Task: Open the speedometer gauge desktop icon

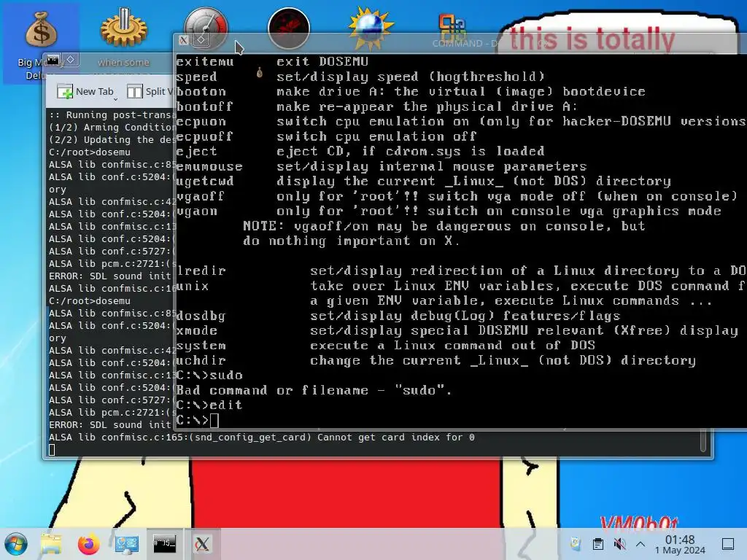Action: click(x=206, y=28)
